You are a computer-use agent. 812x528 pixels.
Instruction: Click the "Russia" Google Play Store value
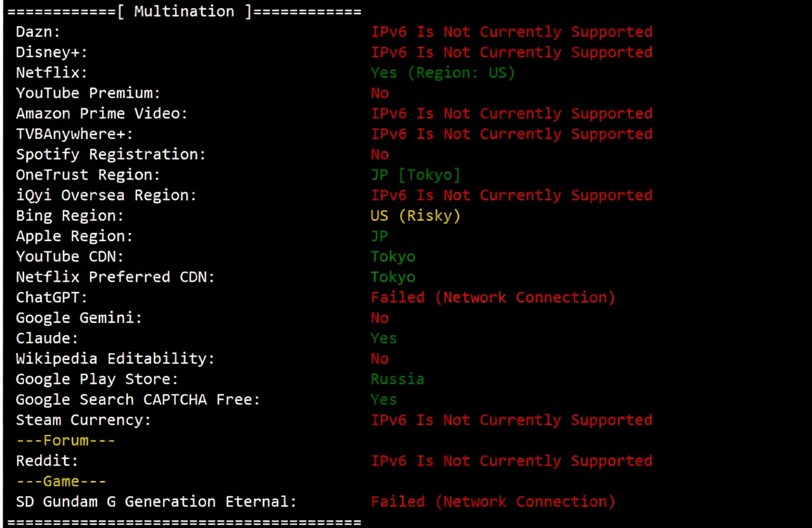point(398,379)
